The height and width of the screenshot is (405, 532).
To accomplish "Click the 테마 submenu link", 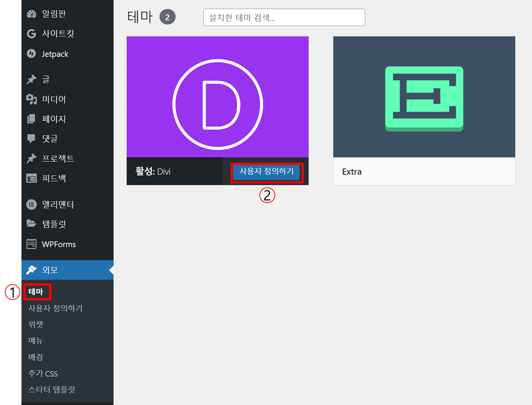I will 36,292.
